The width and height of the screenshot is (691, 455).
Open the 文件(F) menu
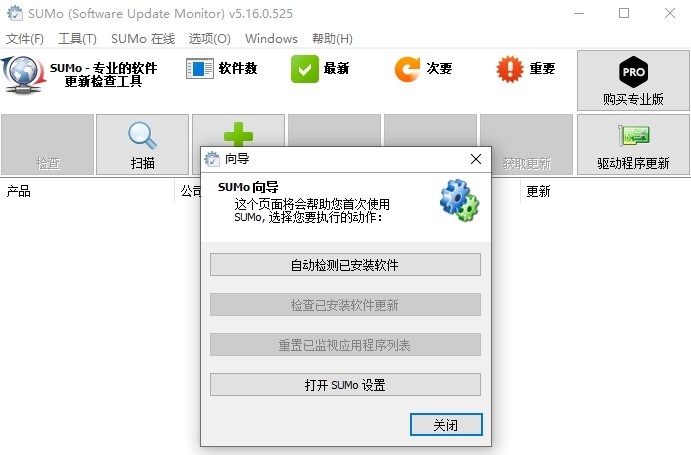[25, 39]
